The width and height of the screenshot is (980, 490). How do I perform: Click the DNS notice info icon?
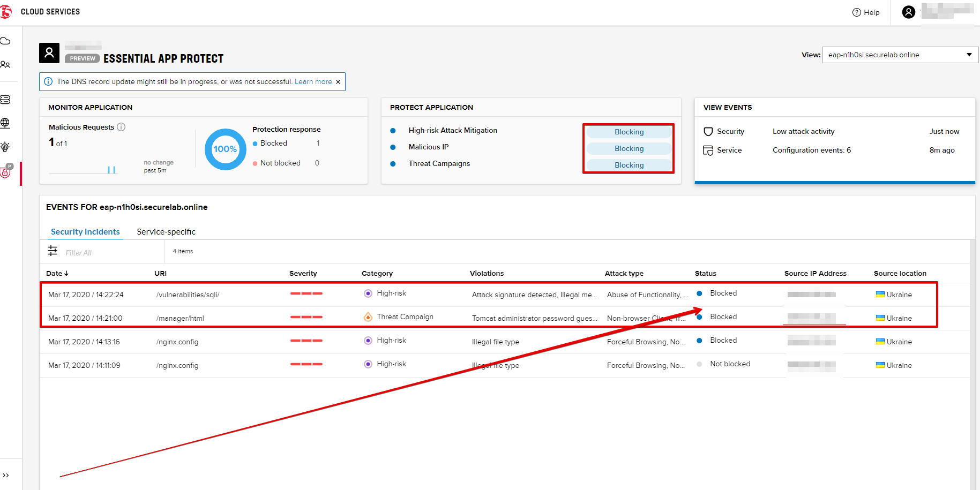pyautogui.click(x=48, y=81)
